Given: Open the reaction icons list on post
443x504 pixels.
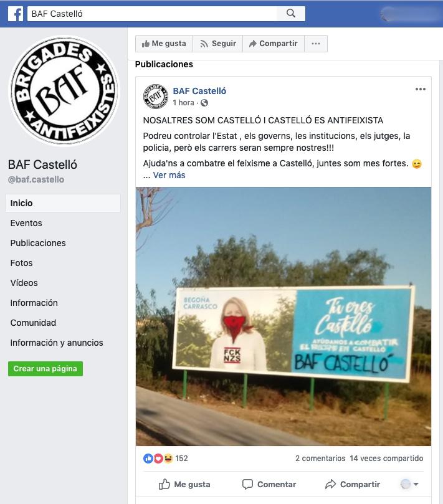Looking at the screenshot, I should (x=158, y=459).
